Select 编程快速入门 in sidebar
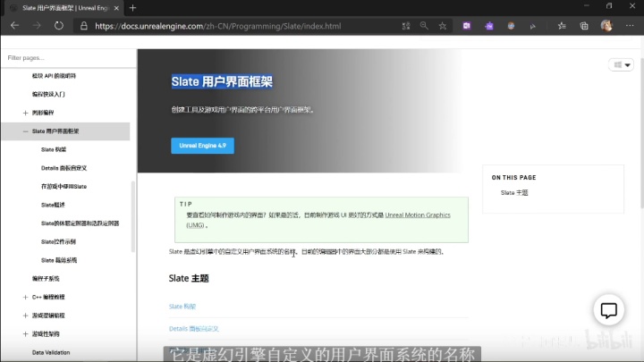Image resolution: width=644 pixels, height=362 pixels. tap(48, 95)
